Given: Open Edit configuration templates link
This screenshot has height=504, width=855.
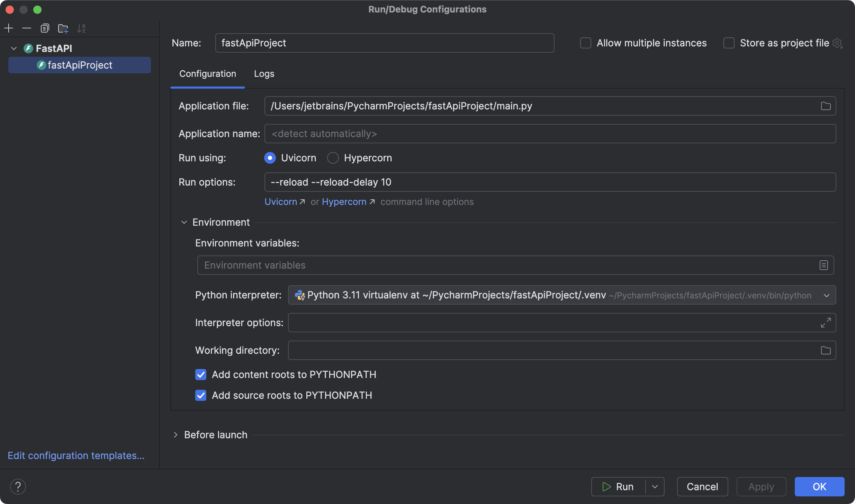Looking at the screenshot, I should click(76, 455).
